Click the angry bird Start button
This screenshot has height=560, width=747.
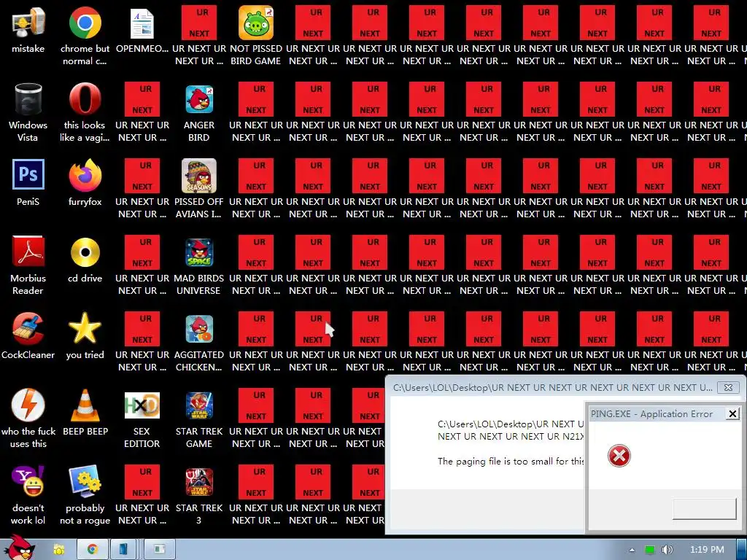click(20, 548)
